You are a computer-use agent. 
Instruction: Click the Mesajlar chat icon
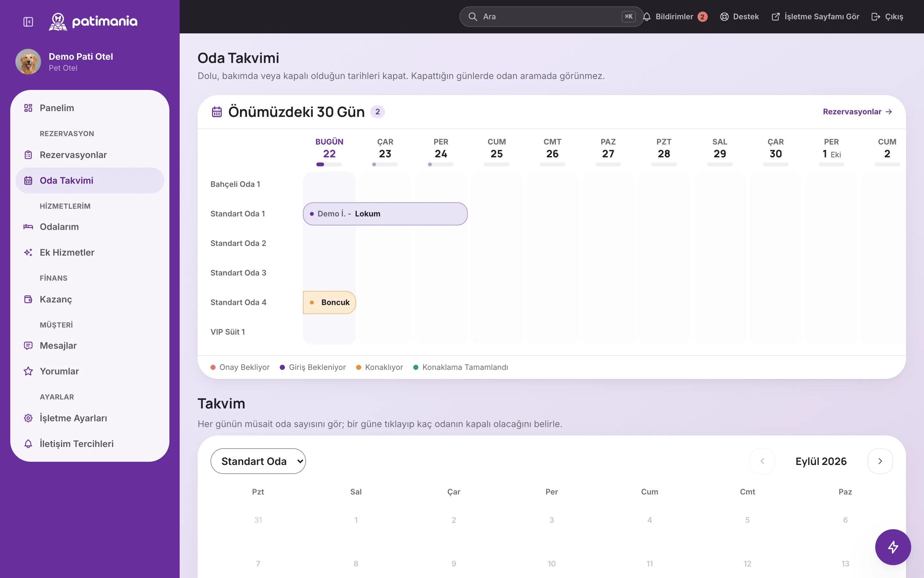[28, 346]
